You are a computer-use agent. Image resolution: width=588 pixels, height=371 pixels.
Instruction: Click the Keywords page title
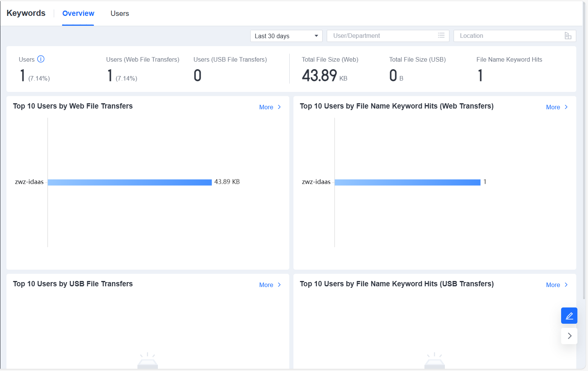click(26, 13)
